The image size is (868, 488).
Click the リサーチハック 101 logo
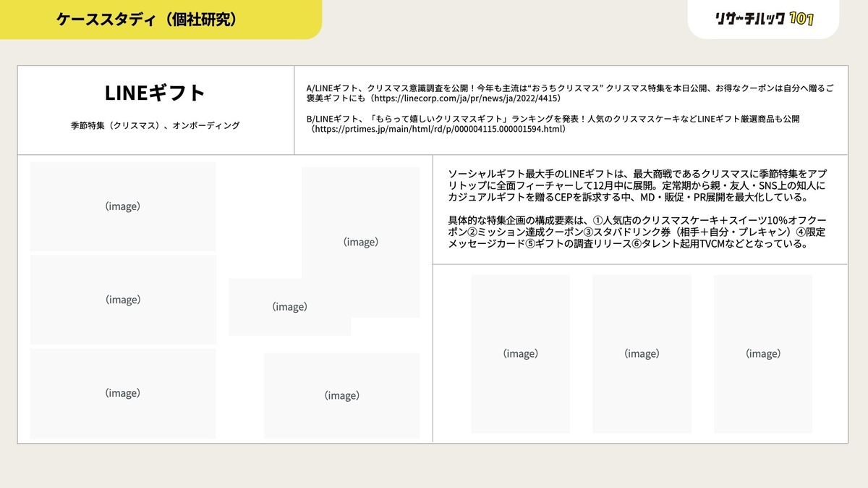pyautogui.click(x=763, y=19)
